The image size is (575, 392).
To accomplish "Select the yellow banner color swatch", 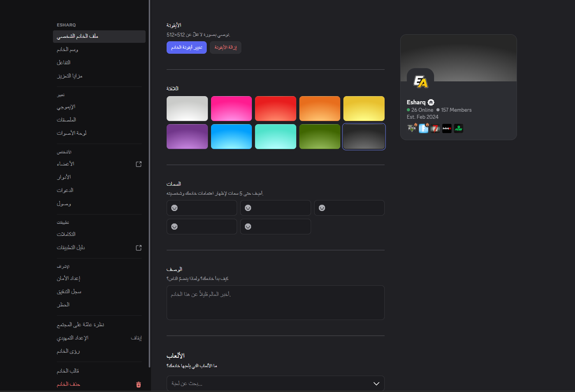I will [x=364, y=109].
